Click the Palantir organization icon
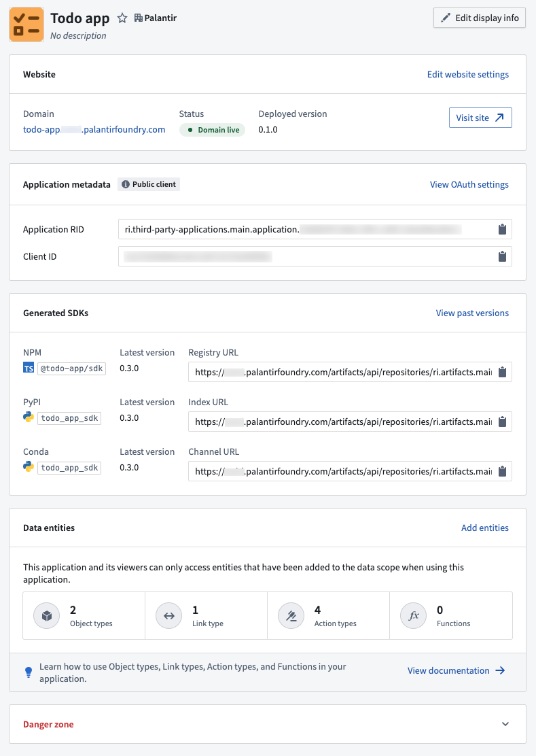This screenshot has width=536, height=756. (138, 18)
